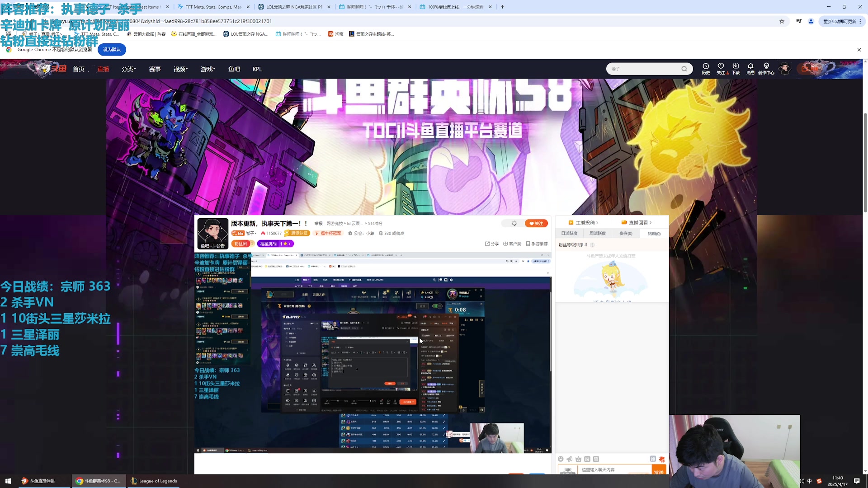Open 赛事 nav item

tap(155, 69)
